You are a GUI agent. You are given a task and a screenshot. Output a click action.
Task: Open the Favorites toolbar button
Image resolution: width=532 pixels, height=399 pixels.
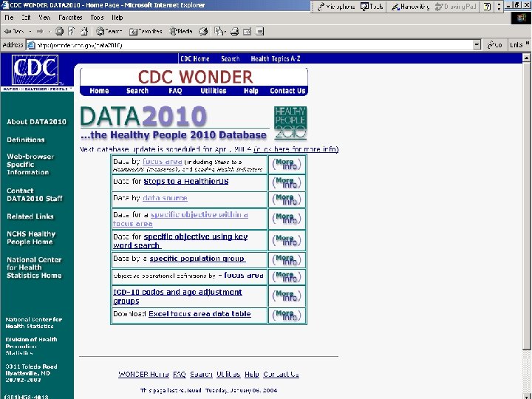(x=146, y=32)
